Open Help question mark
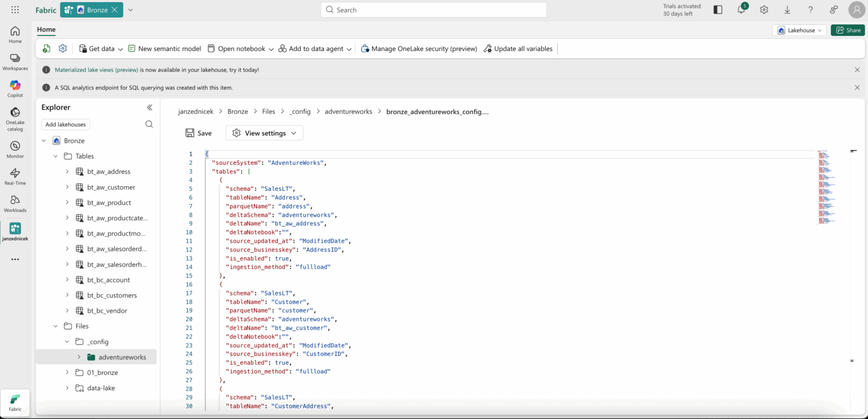 [x=810, y=10]
